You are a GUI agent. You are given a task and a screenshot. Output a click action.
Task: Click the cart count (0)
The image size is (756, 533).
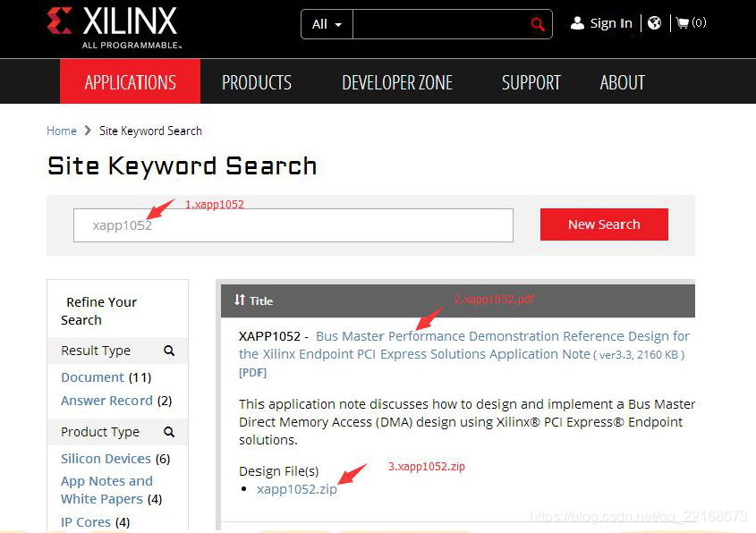[x=699, y=22]
